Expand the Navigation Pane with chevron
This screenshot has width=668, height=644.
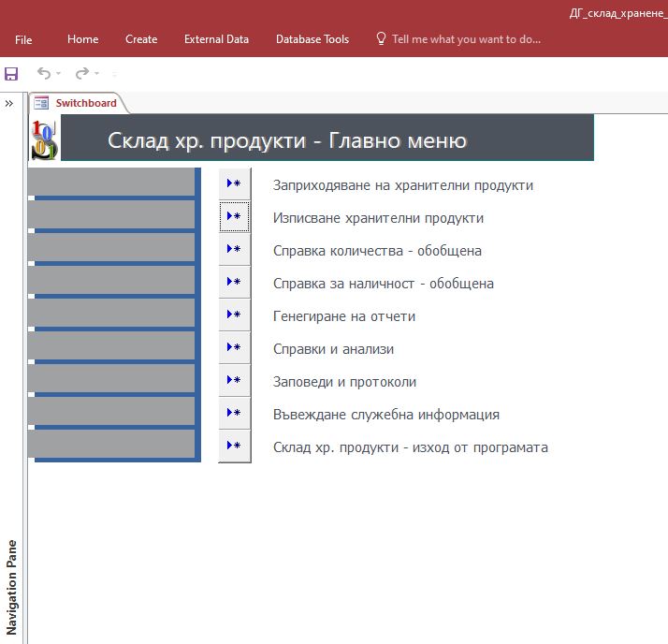pyautogui.click(x=9, y=103)
